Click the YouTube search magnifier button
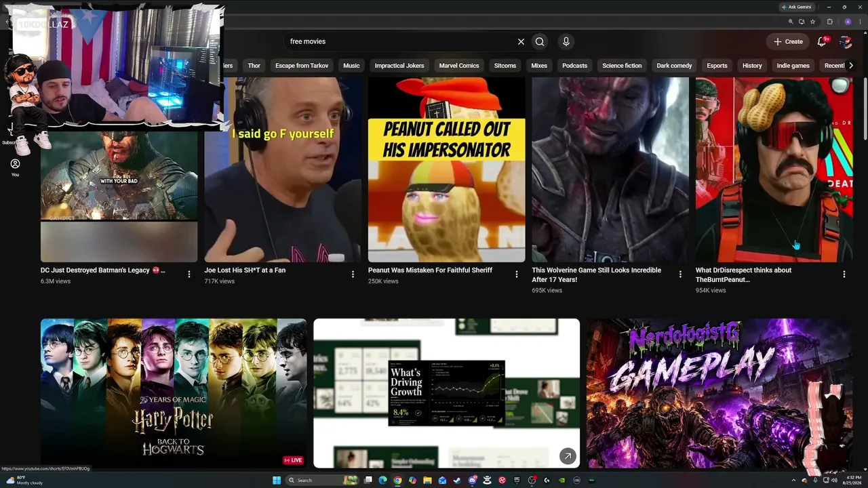868x488 pixels. pyautogui.click(x=540, y=41)
